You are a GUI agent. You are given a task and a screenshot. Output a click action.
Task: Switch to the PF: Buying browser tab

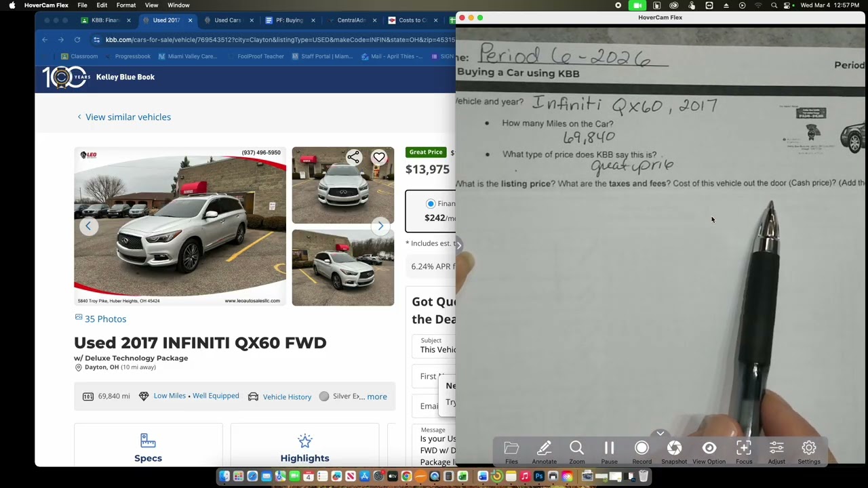click(290, 20)
